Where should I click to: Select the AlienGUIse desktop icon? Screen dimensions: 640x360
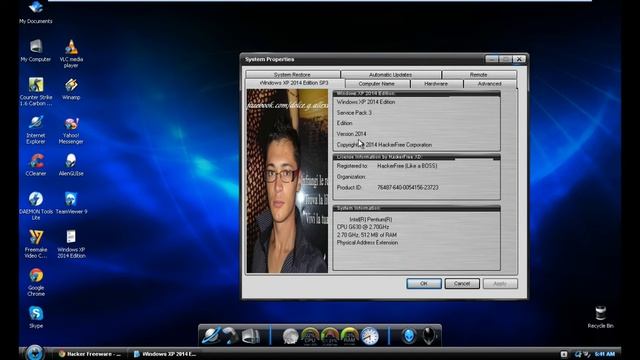click(71, 164)
